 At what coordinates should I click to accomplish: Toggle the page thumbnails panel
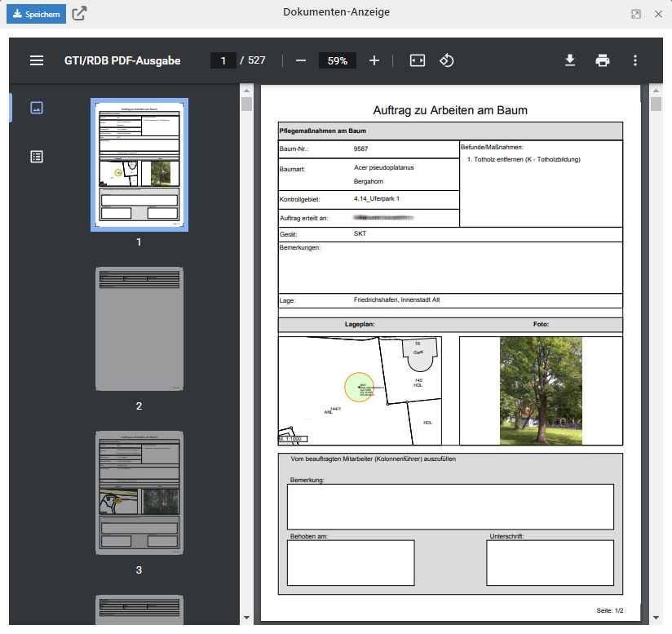click(36, 107)
